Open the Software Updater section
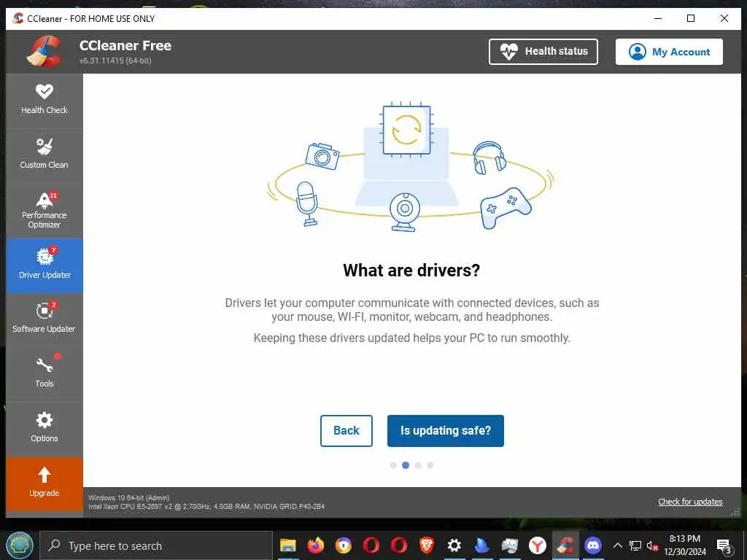The height and width of the screenshot is (560, 747). (44, 319)
